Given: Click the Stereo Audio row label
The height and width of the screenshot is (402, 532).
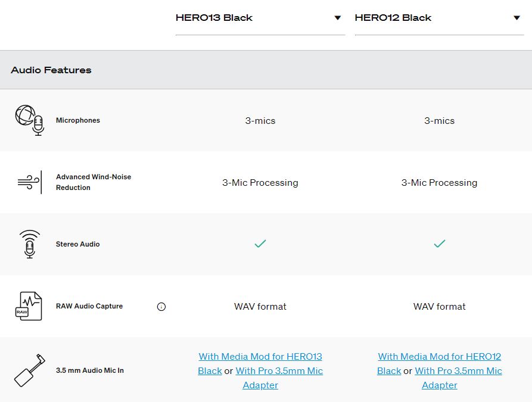Looking at the screenshot, I should (x=77, y=244).
